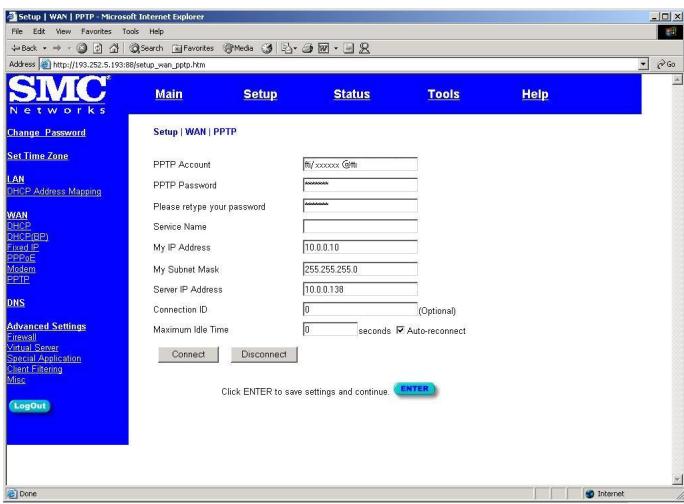This screenshot has height=504, width=684.
Task: Open the Virtual Server link
Action: (x=33, y=347)
